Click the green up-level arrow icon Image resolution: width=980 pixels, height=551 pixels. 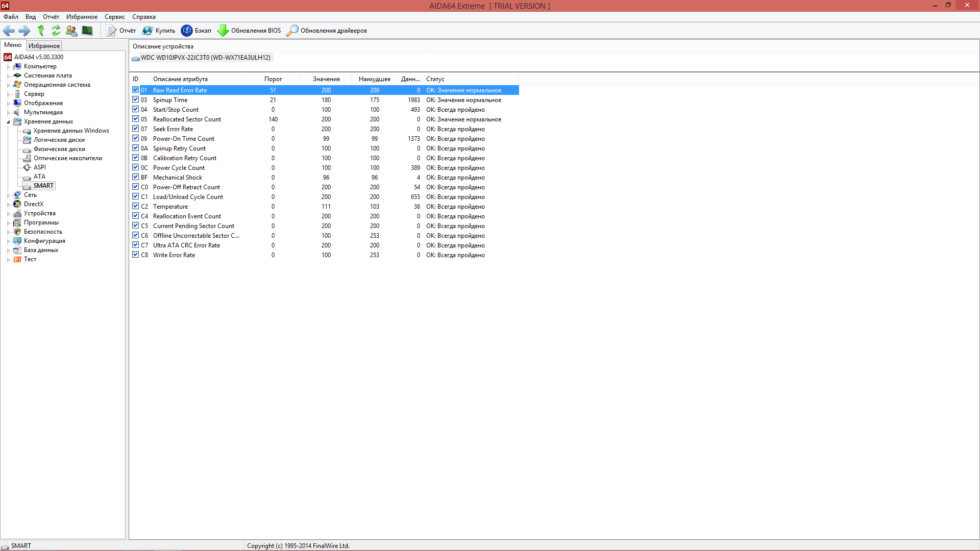click(41, 31)
